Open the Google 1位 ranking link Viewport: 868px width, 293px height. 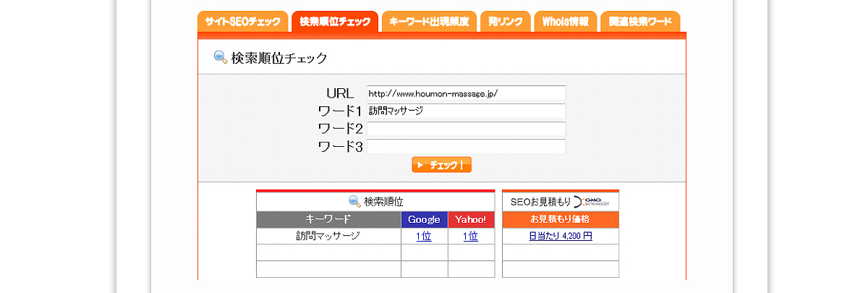click(424, 237)
